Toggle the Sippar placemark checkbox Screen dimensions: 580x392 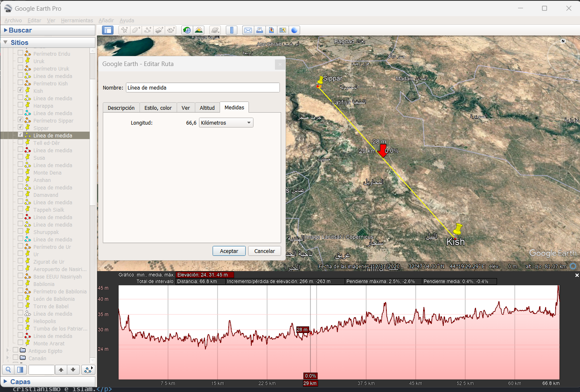click(x=20, y=127)
